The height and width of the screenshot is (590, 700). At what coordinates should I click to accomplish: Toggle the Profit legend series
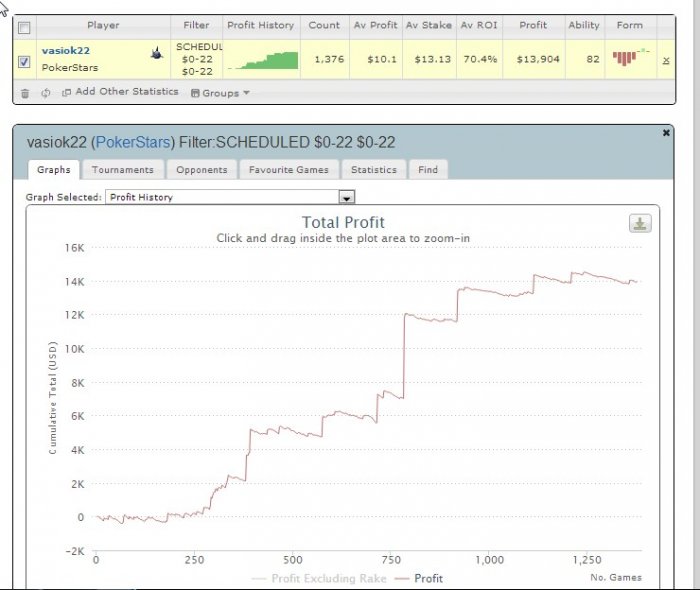[419, 578]
